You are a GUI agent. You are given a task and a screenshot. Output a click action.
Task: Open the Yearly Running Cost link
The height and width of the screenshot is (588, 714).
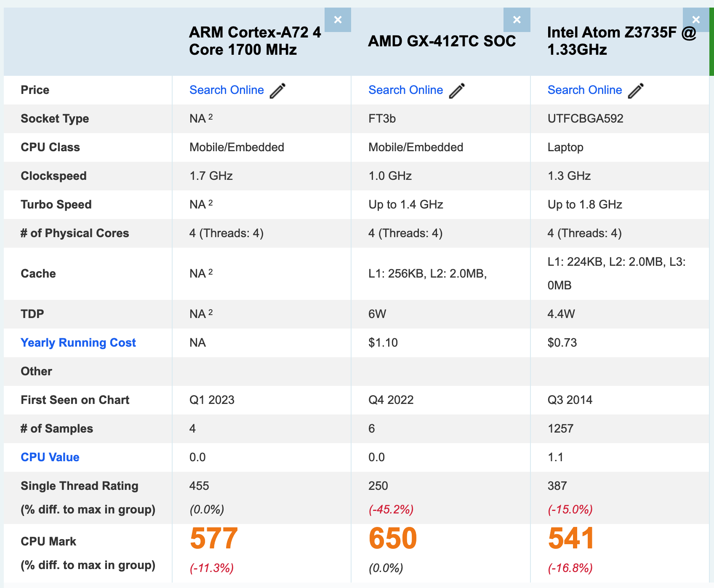click(78, 343)
